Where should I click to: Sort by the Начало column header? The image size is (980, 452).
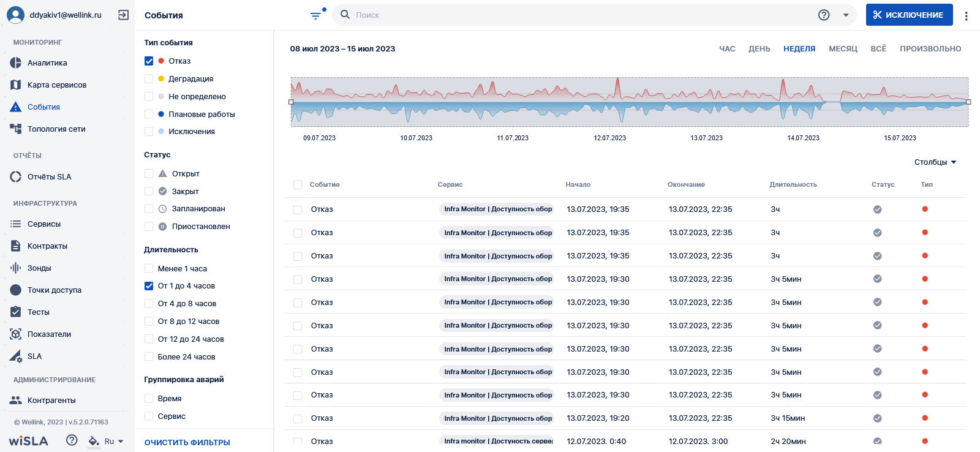coord(578,184)
